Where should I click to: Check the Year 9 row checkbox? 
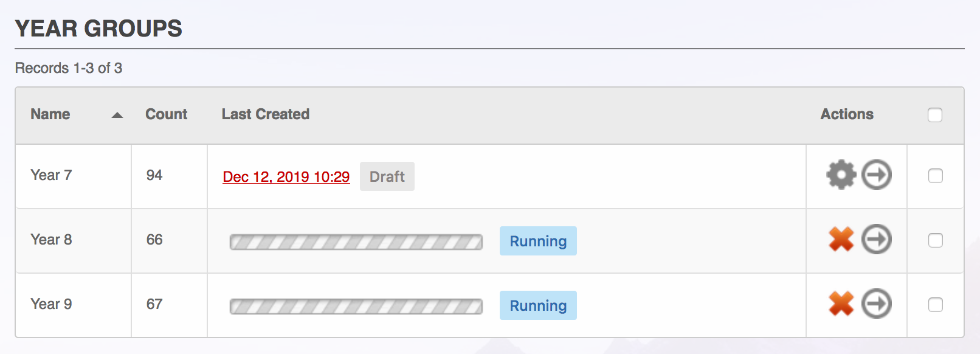pos(935,305)
